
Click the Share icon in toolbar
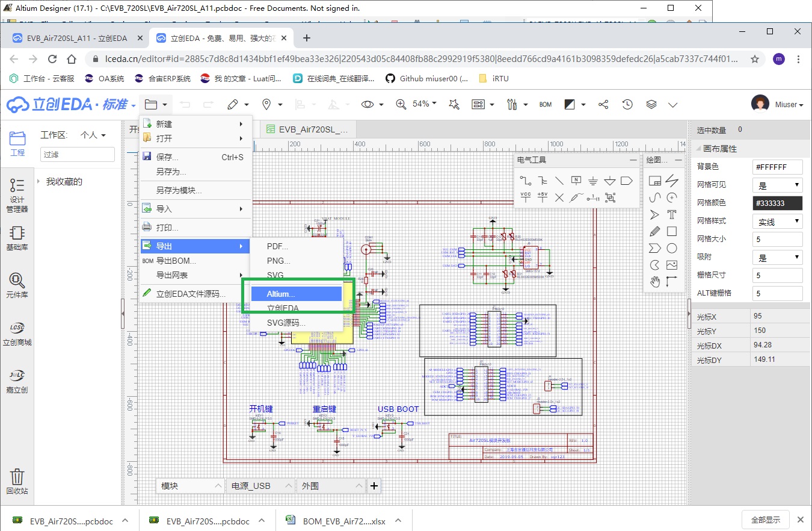tap(603, 105)
